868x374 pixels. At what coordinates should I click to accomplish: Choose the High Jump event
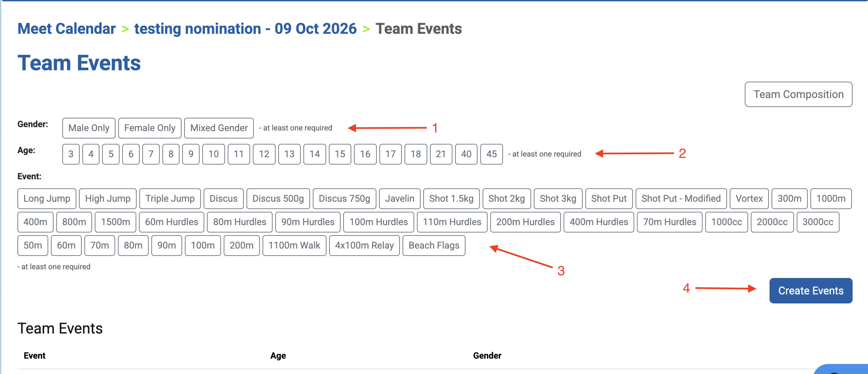pos(107,199)
